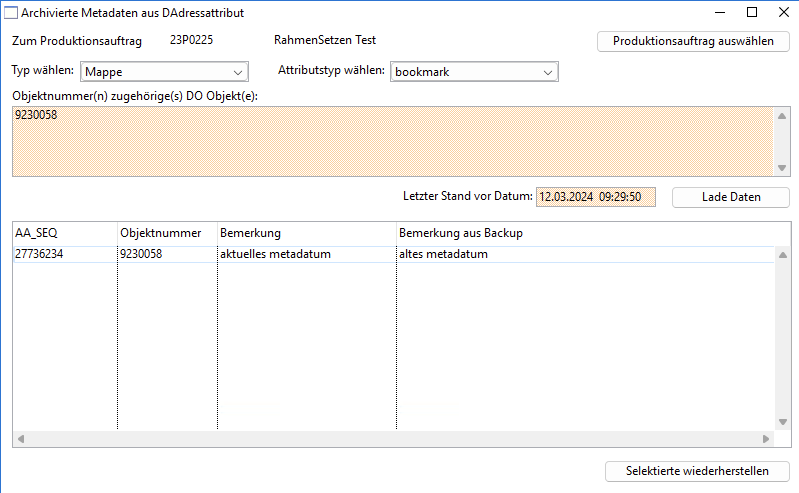Click the Lade Daten button
The image size is (799, 493).
pyautogui.click(x=730, y=197)
